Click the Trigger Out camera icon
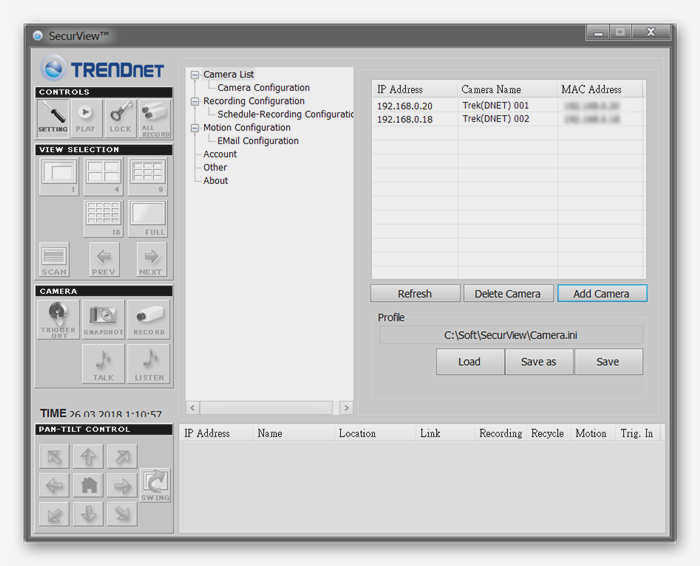Viewport: 700px width, 566px height. [58, 319]
